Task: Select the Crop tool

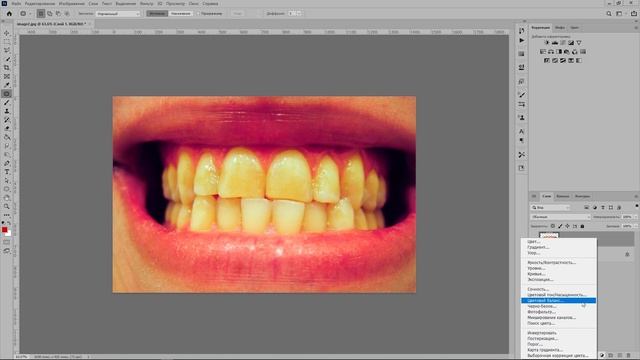Action: (7, 68)
